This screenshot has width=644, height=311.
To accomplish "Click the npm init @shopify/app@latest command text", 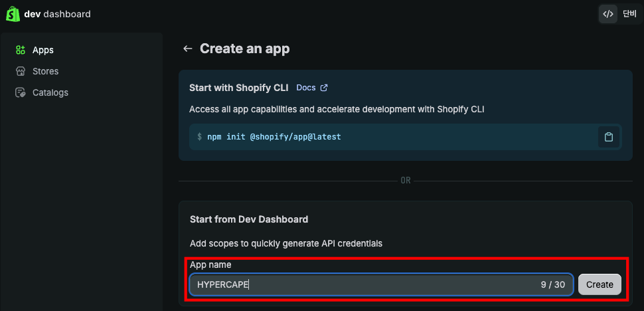I will pos(274,137).
